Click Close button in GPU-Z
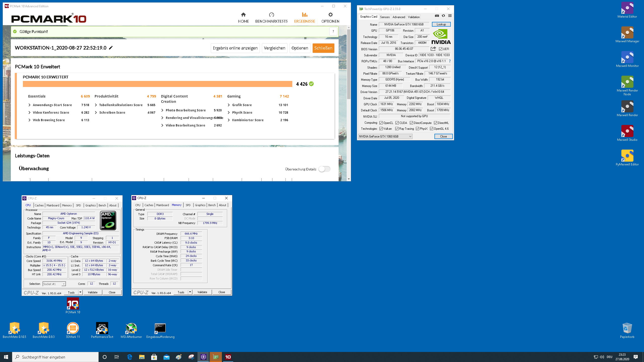This screenshot has height=362, width=644. [444, 136]
